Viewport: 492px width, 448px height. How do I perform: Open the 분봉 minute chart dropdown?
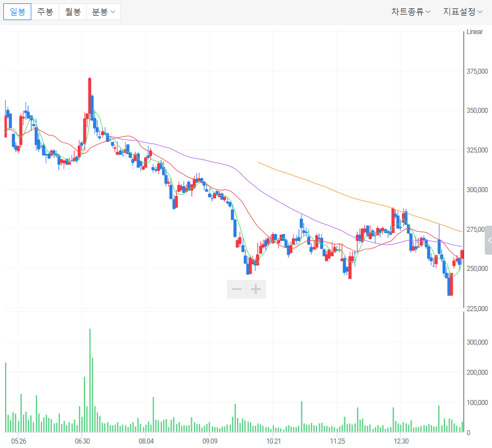coord(103,12)
